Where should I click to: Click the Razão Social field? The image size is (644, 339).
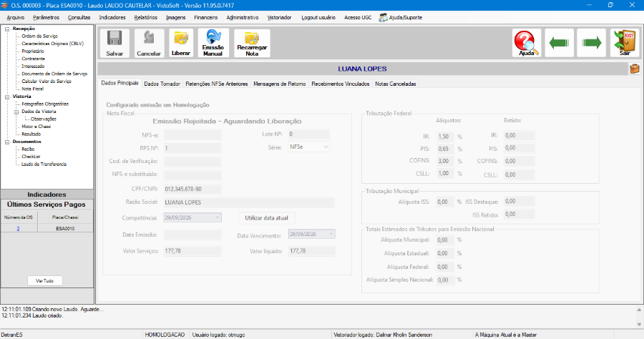coord(249,202)
